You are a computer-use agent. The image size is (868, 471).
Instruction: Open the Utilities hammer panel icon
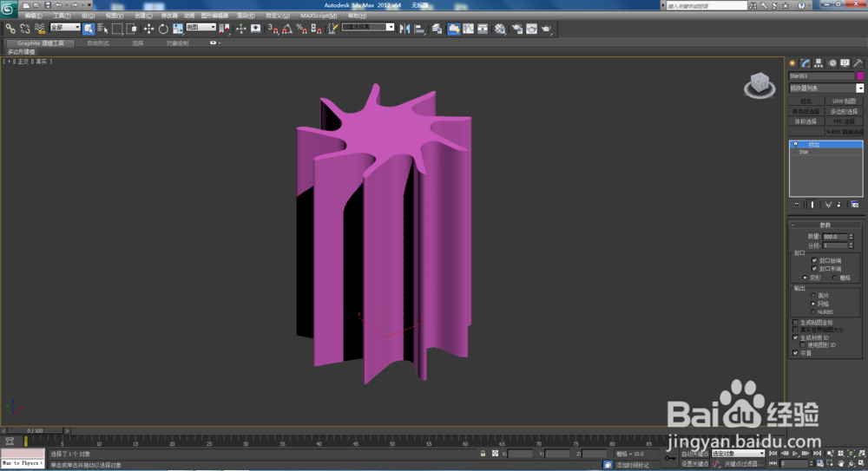[x=858, y=63]
